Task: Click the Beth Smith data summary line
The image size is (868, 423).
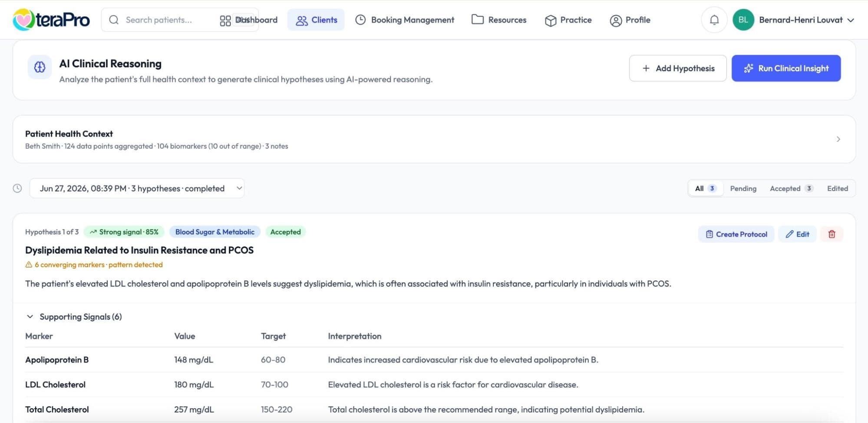Action: pos(156,146)
